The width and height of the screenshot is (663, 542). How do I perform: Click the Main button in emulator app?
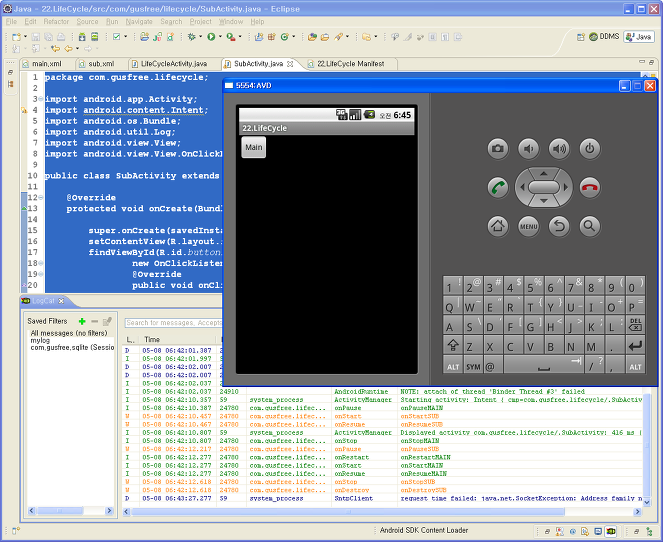point(254,147)
